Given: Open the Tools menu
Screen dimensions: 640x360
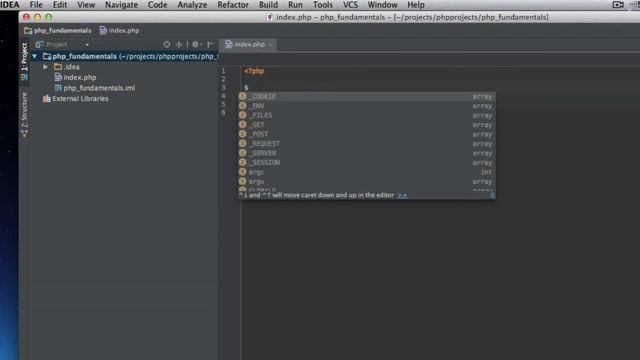Looking at the screenshot, I should pyautogui.click(x=322, y=5).
